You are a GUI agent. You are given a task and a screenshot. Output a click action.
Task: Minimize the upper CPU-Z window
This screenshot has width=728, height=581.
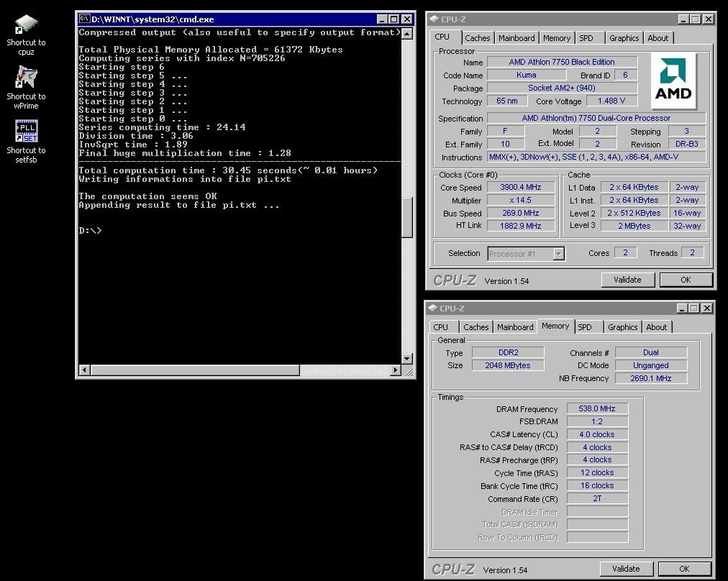(683, 19)
